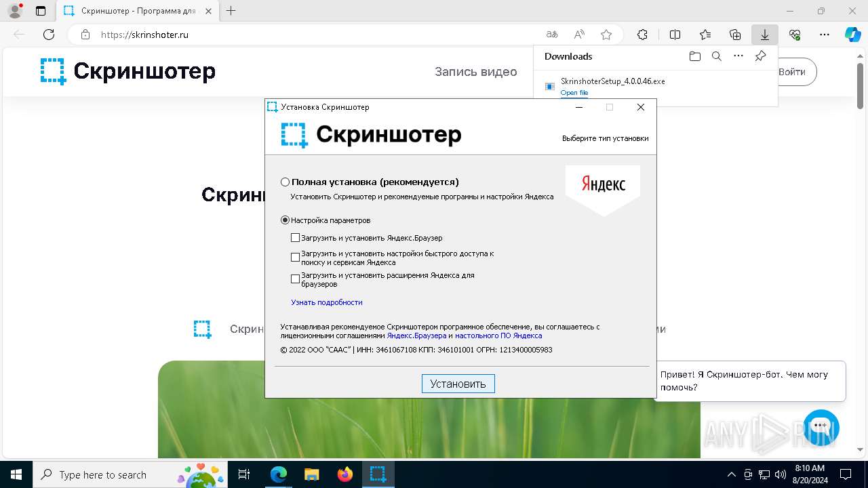The height and width of the screenshot is (488, 868).
Task: Add page to favorites star icon
Action: point(606,35)
